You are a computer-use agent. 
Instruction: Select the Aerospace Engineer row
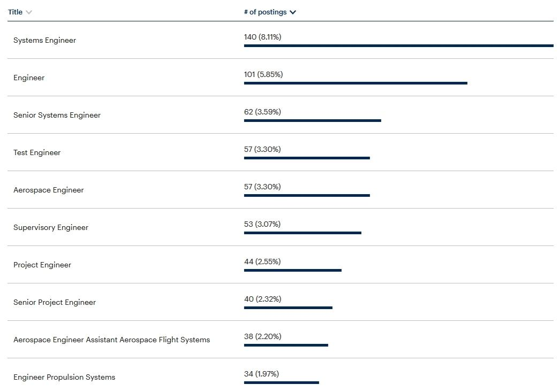pyautogui.click(x=48, y=190)
